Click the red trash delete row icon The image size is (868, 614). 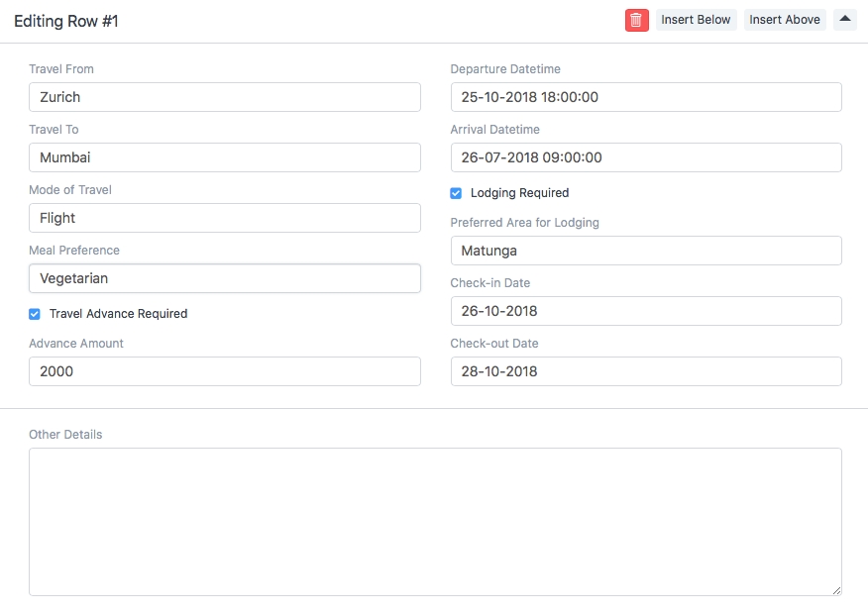(x=636, y=20)
